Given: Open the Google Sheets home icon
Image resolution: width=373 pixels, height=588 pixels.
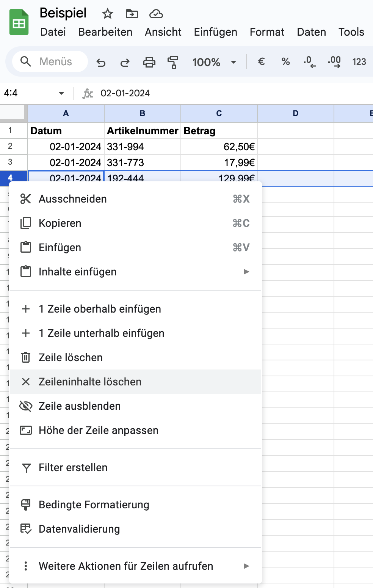Looking at the screenshot, I should coord(19,22).
